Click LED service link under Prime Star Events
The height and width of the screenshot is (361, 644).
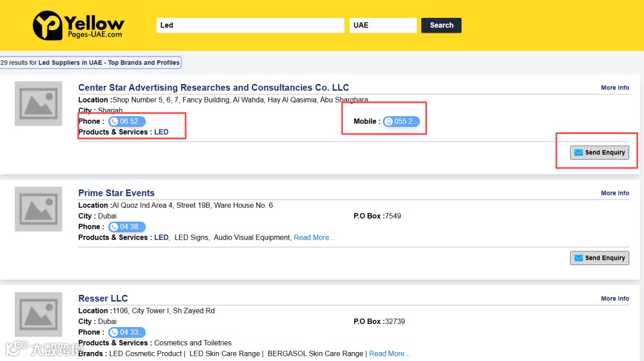click(x=161, y=238)
